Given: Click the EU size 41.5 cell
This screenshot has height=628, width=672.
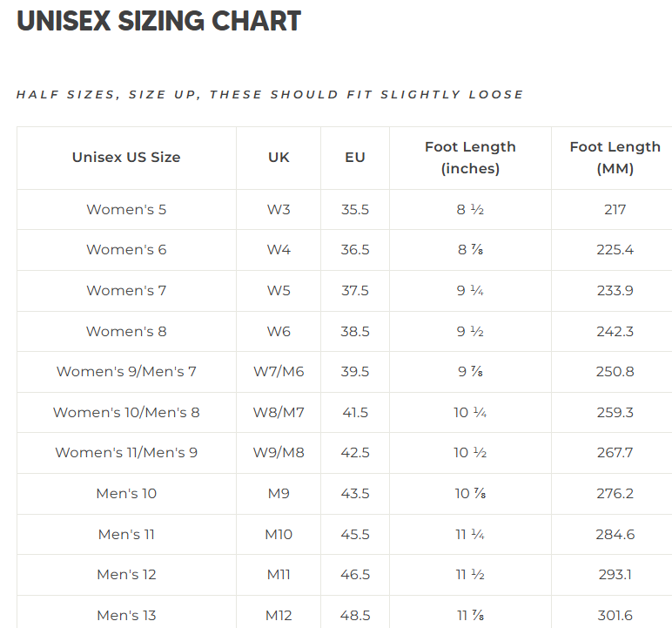Looking at the screenshot, I should pos(355,412).
